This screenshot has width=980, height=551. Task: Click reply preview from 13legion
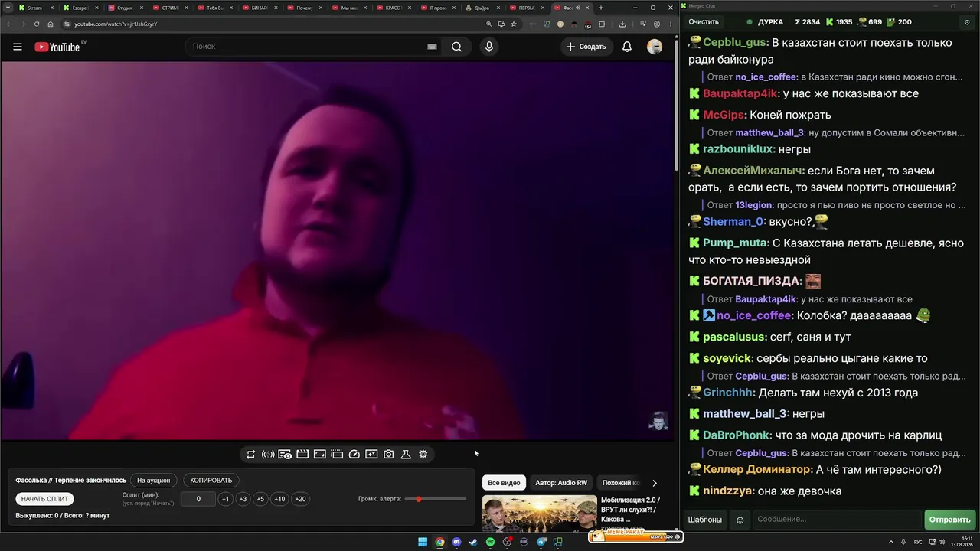click(835, 205)
